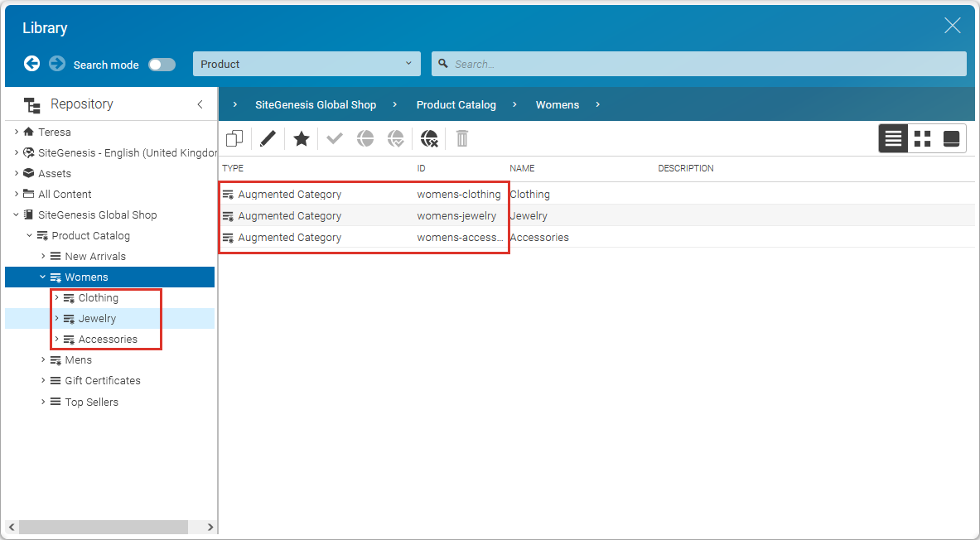Copy the selected content item
Viewport: 980px width, 540px height.
point(234,138)
